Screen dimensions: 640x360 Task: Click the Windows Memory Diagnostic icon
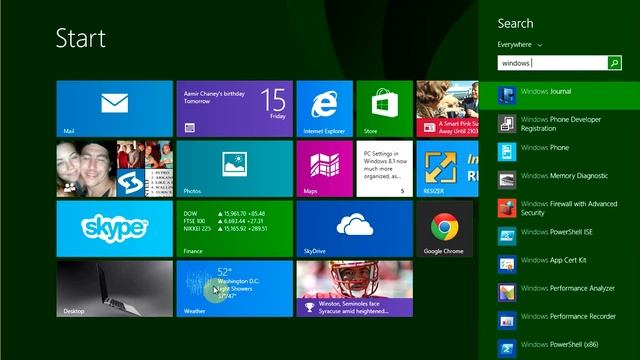(507, 180)
